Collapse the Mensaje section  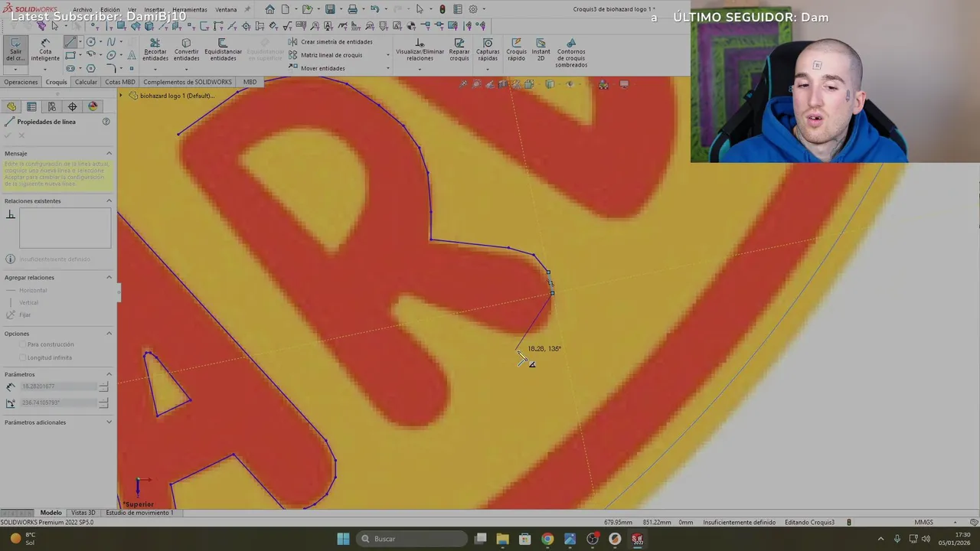coord(109,153)
